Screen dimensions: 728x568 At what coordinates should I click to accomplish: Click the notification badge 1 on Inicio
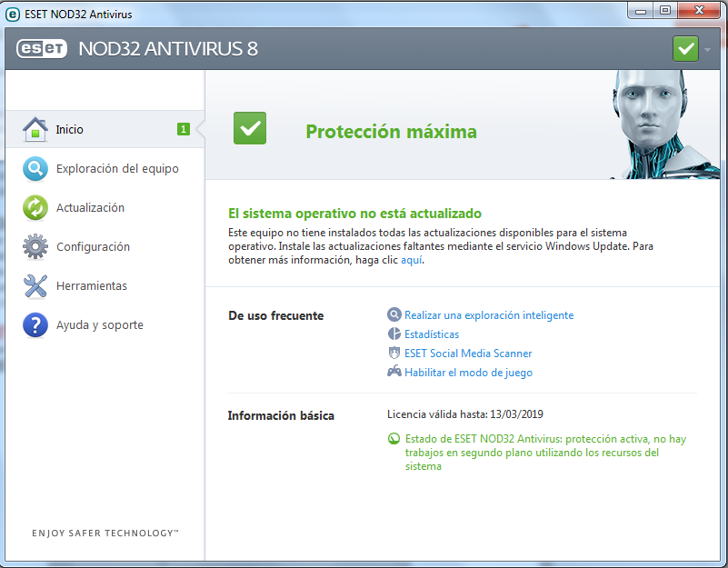pos(183,128)
